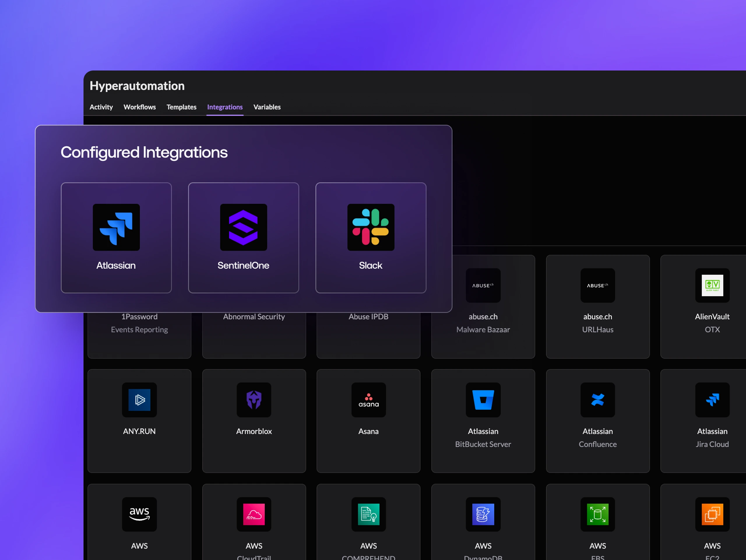This screenshot has width=746, height=560.
Task: Click the AWS DynamoDB icon
Action: [483, 514]
